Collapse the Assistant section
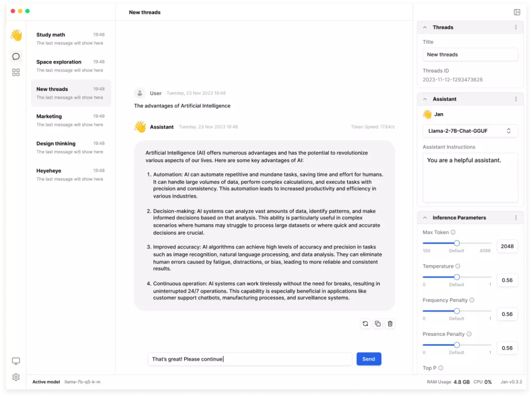532x397 pixels. click(425, 99)
